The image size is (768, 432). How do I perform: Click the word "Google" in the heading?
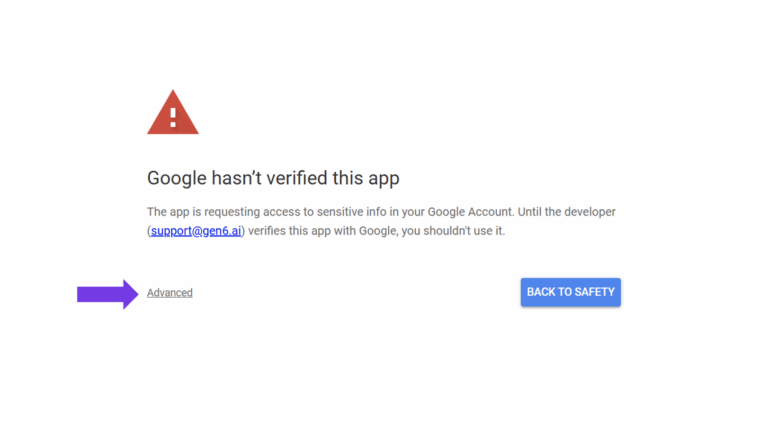coord(178,179)
